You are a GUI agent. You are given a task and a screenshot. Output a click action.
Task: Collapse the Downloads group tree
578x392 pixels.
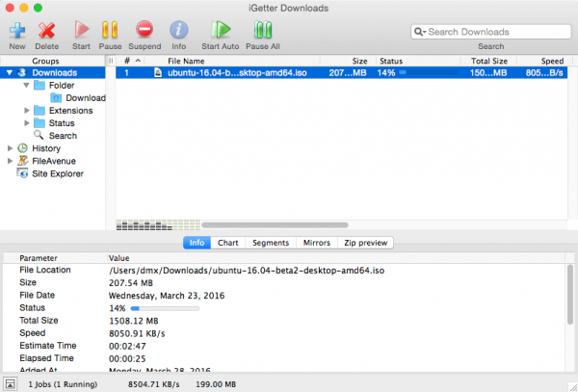click(10, 72)
